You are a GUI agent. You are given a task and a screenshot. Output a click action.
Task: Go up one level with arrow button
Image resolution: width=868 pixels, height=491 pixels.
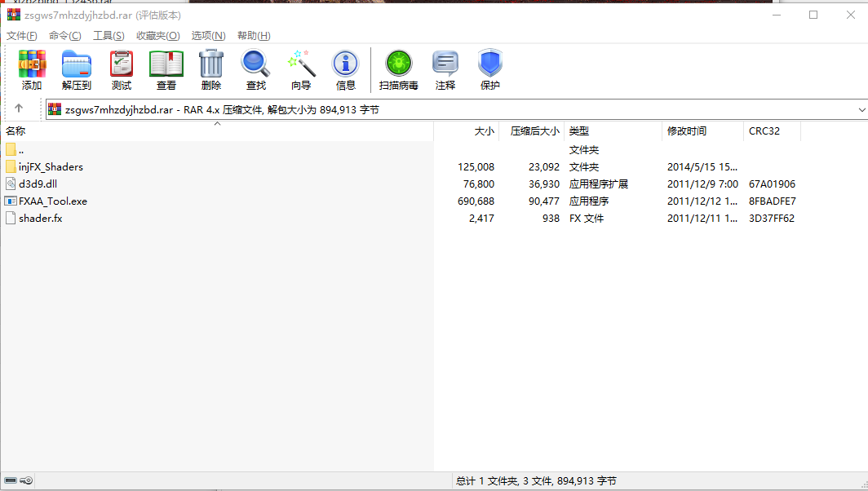click(19, 108)
